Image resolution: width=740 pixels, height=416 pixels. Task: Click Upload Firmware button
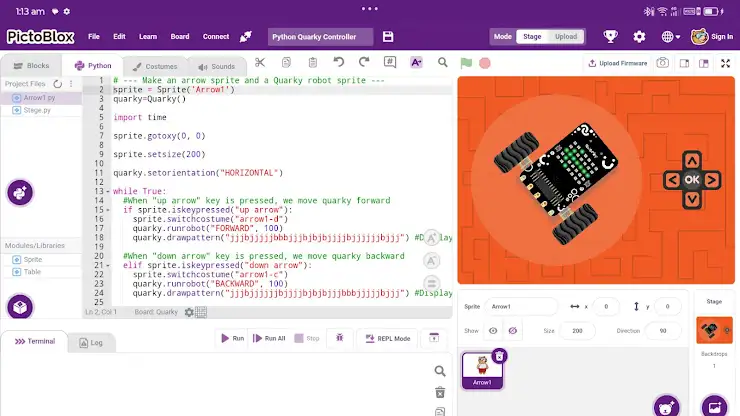pos(618,63)
